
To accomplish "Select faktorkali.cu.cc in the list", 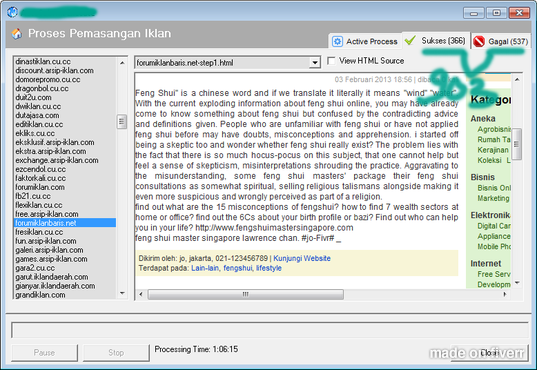I will (65, 178).
